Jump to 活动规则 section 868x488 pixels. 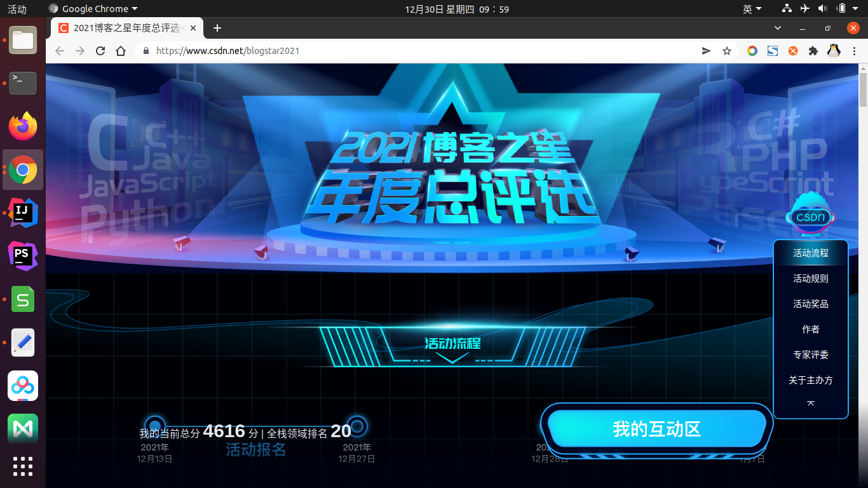click(811, 278)
